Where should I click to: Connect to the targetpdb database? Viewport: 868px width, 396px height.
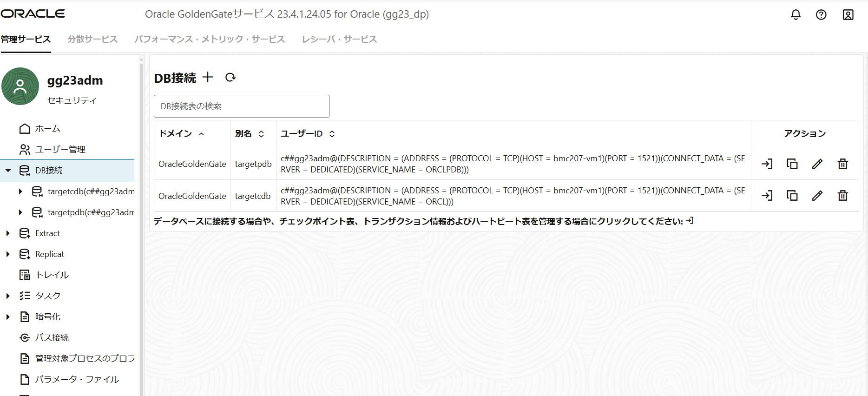pyautogui.click(x=767, y=164)
